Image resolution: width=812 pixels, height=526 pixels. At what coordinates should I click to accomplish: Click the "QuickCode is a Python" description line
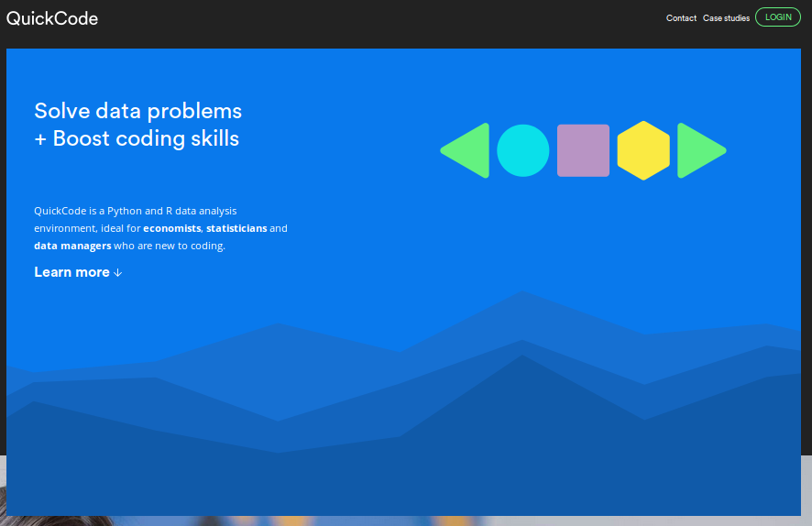tap(135, 211)
